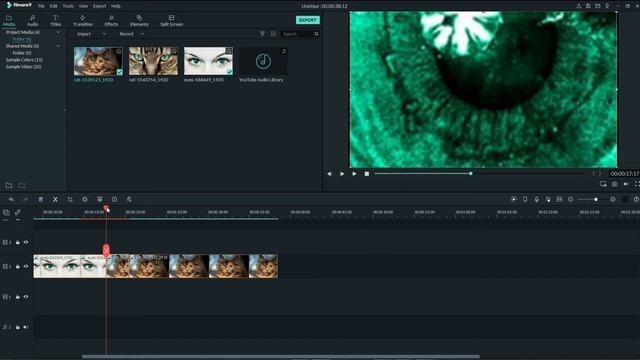Click the filter funnel icon in media library
Image resolution: width=640 pixels, height=360 pixels.
[262, 34]
